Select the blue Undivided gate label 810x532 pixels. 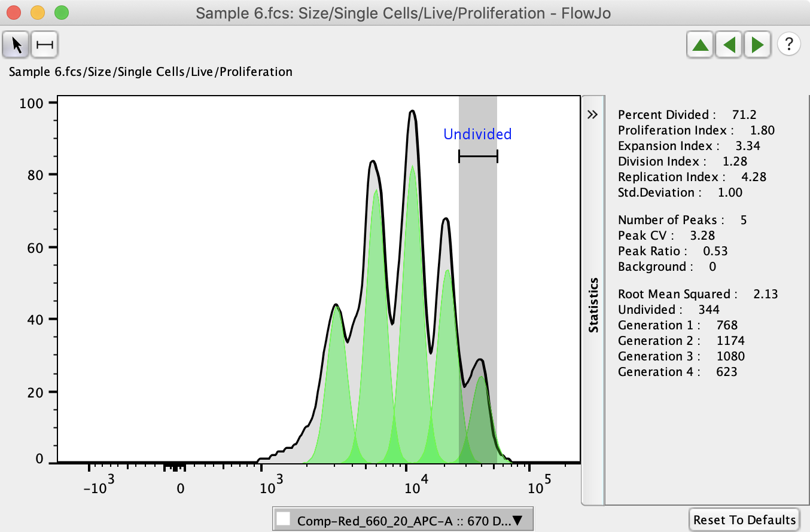[x=477, y=134]
